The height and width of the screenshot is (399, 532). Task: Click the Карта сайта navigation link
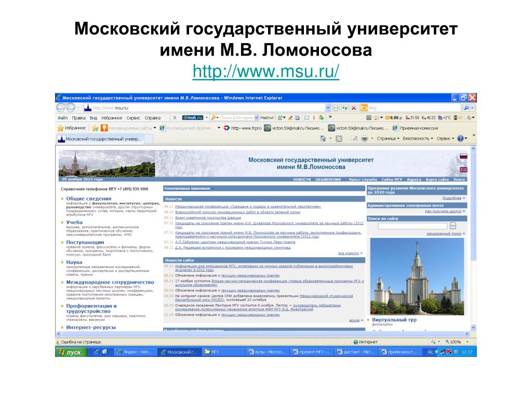(x=437, y=179)
